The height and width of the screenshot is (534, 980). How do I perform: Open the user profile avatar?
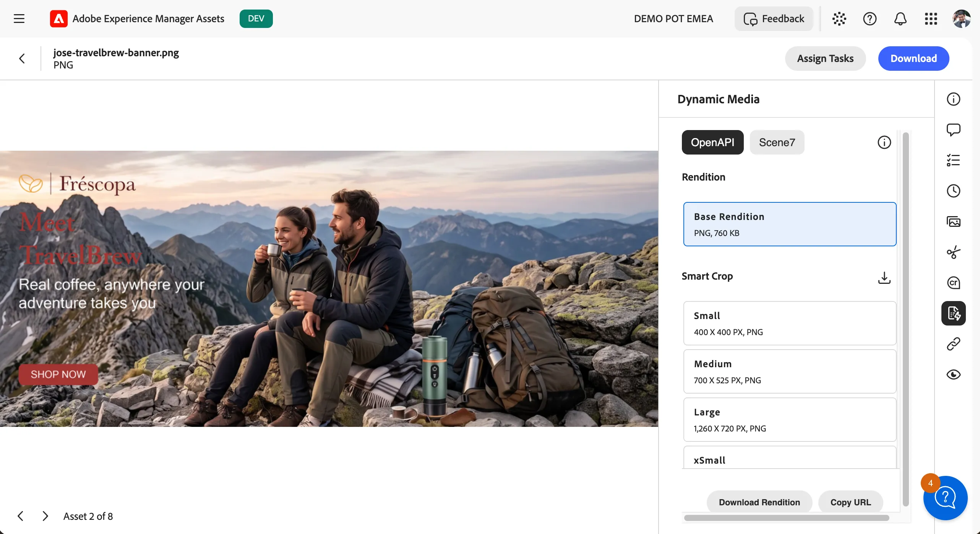[961, 18]
